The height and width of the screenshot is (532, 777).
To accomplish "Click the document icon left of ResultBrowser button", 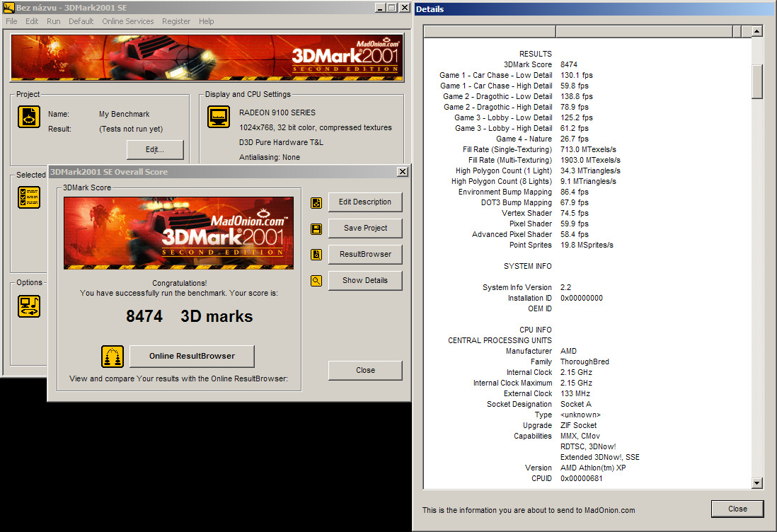I will 316,255.
